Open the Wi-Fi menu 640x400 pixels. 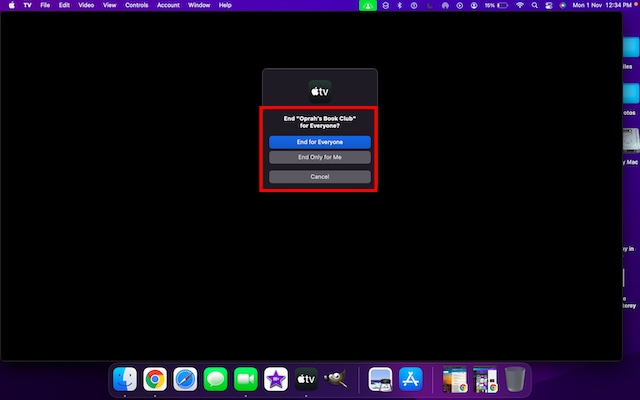click(x=520, y=5)
